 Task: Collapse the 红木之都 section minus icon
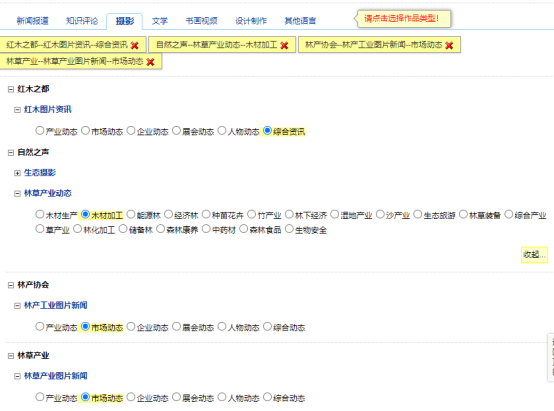(x=11, y=89)
